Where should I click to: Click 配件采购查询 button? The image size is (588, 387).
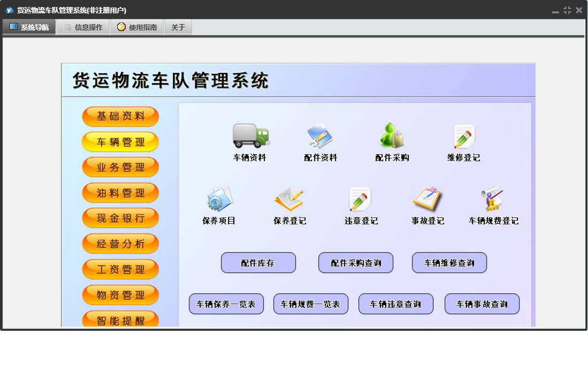point(356,262)
